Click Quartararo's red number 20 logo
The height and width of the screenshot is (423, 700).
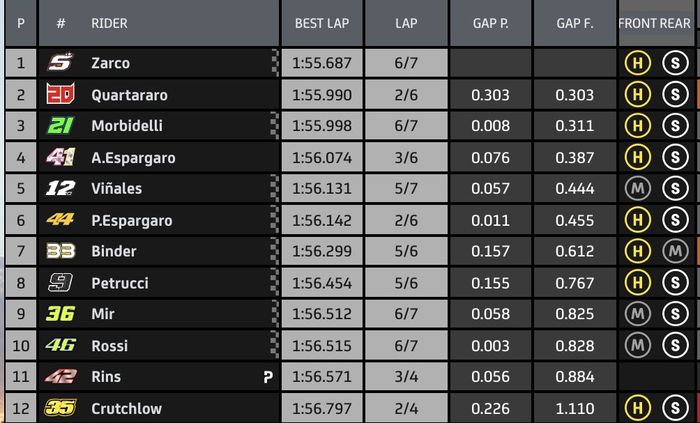click(x=60, y=93)
